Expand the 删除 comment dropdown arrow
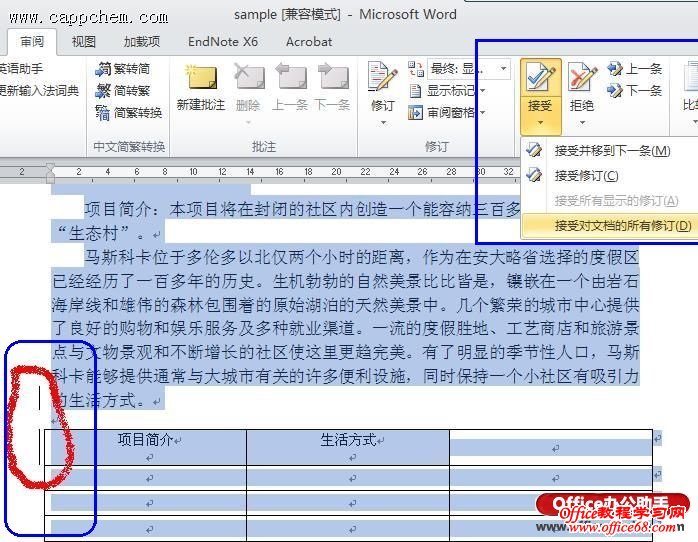 [248, 122]
